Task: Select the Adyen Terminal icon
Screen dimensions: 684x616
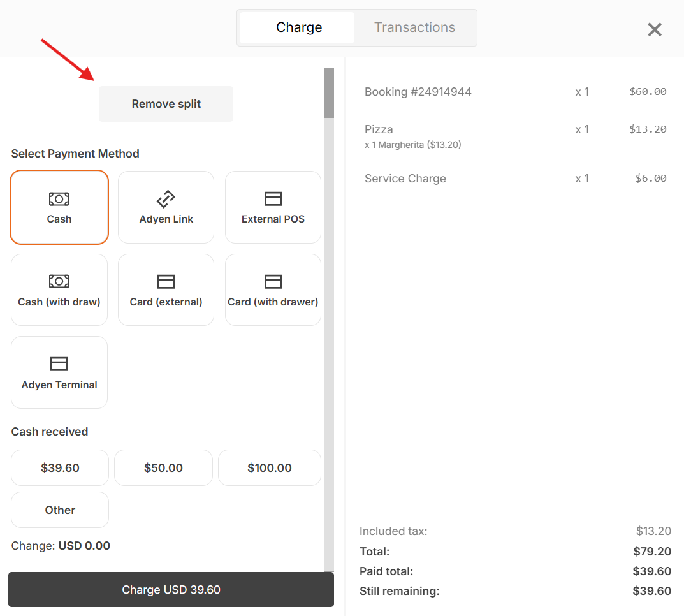Action: tap(59, 364)
